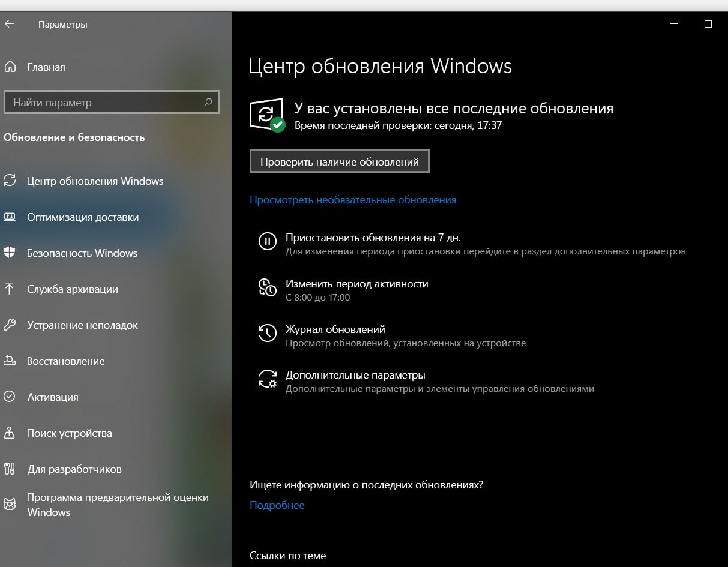The width and height of the screenshot is (728, 567).
Task: Select Восстановление in sidebar
Action: click(x=66, y=361)
